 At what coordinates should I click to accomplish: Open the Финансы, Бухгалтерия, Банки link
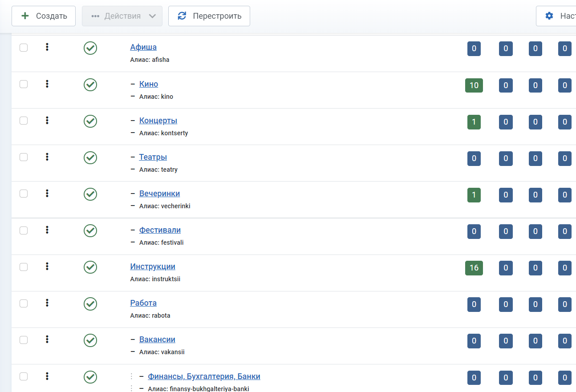coord(204,376)
